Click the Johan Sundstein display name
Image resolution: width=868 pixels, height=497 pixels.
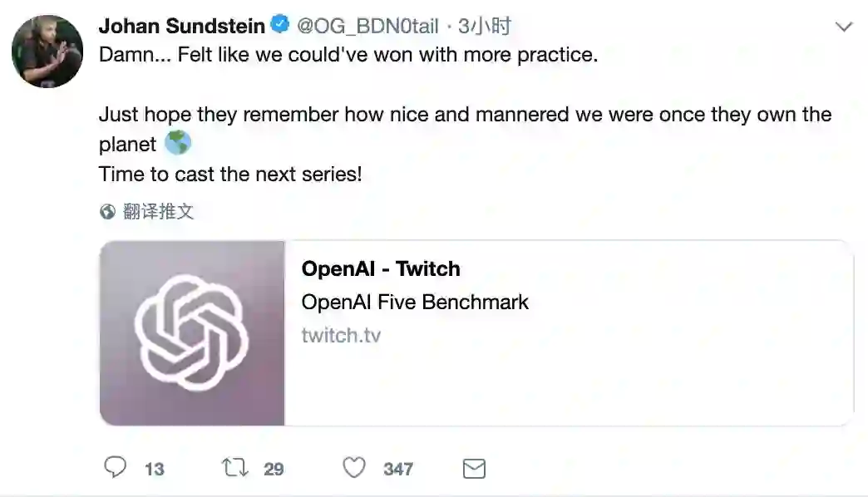(181, 27)
